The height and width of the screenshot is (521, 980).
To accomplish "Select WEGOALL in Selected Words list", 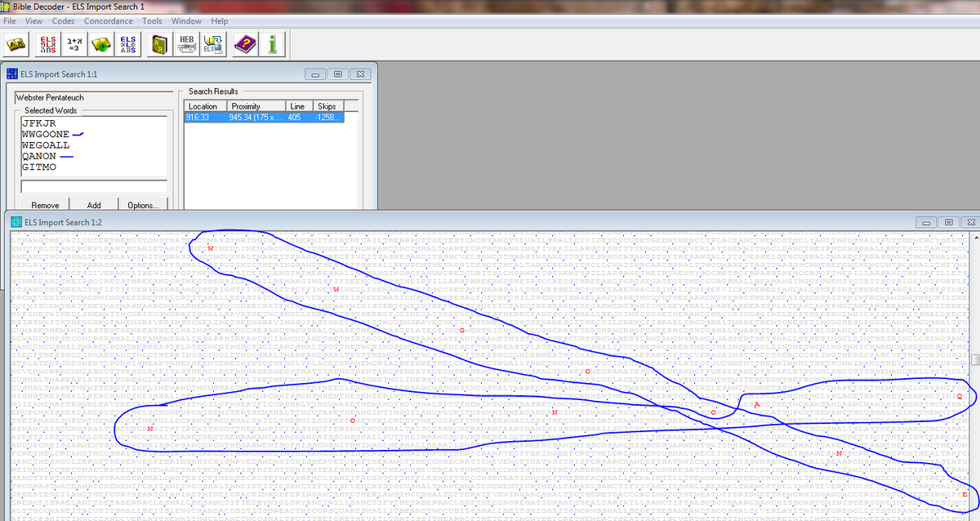I will click(46, 145).
